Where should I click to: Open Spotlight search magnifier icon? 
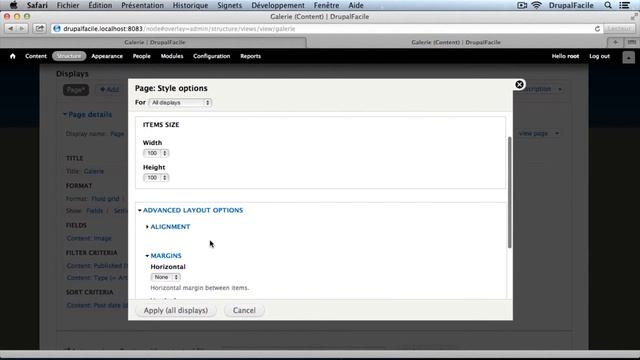coord(608,5)
